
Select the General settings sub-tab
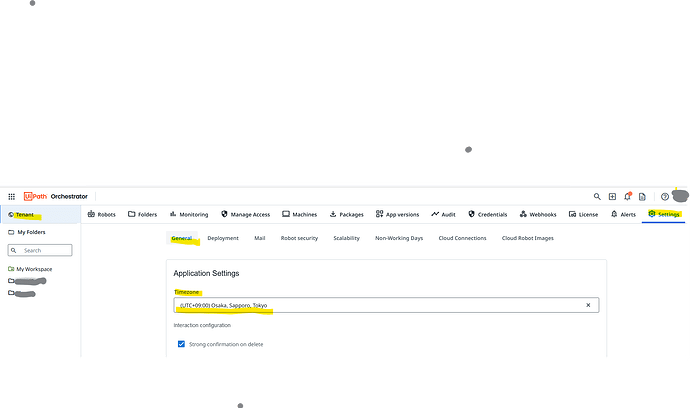coord(182,238)
